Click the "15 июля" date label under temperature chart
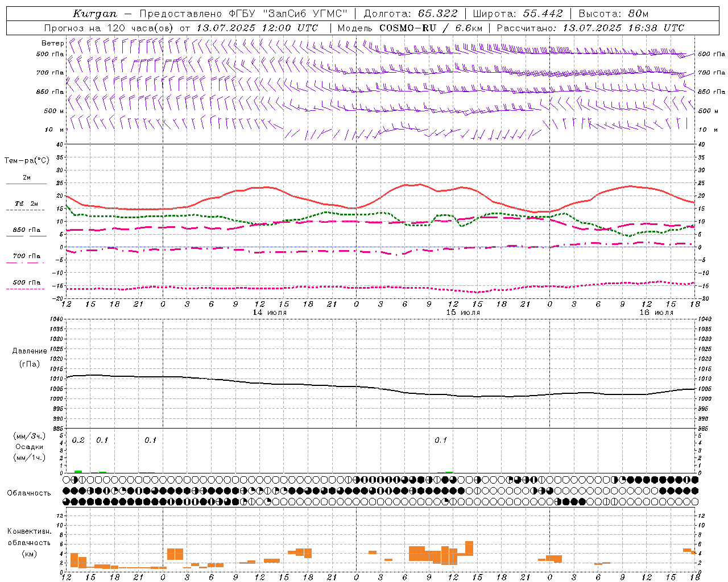 coord(463,313)
